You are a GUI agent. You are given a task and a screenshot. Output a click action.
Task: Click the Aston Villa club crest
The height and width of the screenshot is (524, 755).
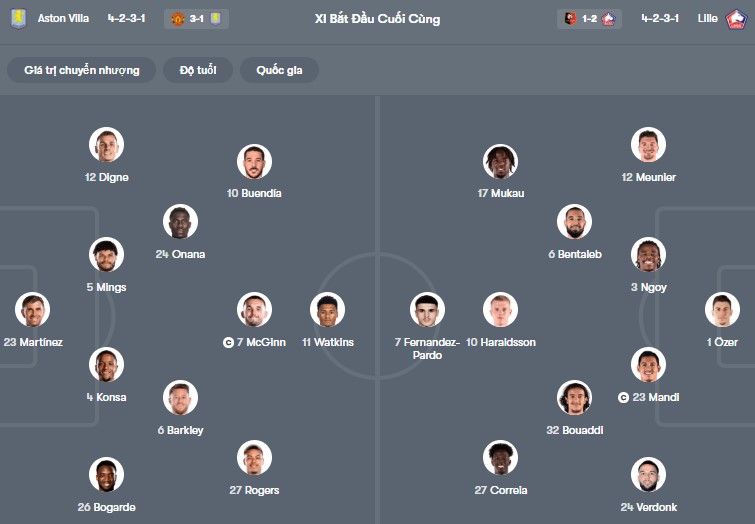pos(18,19)
